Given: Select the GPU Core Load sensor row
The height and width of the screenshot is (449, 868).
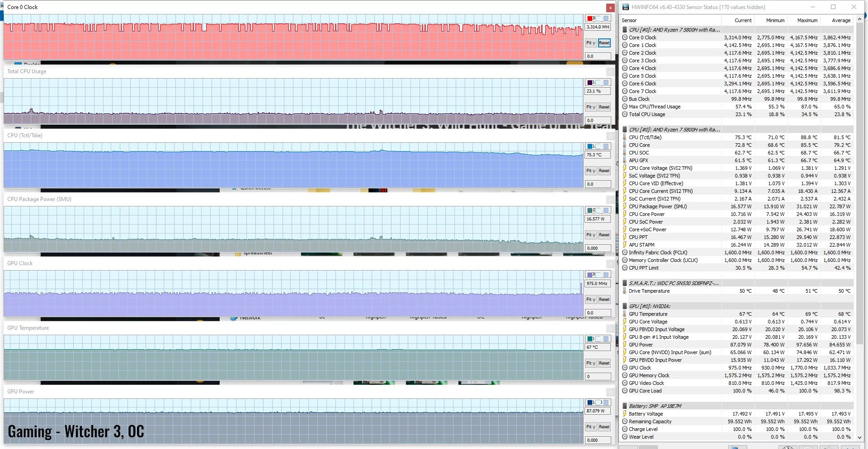Looking at the screenshot, I should (x=645, y=391).
